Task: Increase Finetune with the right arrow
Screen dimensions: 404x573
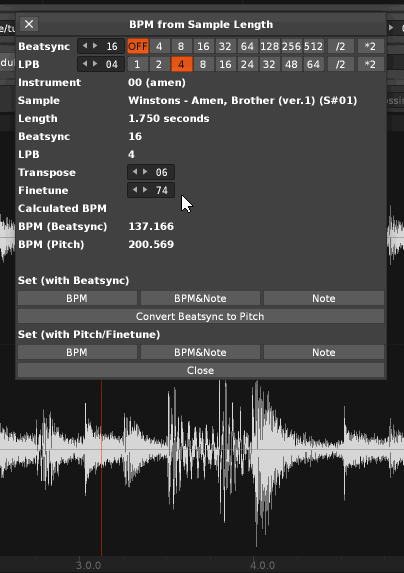Action: (145, 190)
